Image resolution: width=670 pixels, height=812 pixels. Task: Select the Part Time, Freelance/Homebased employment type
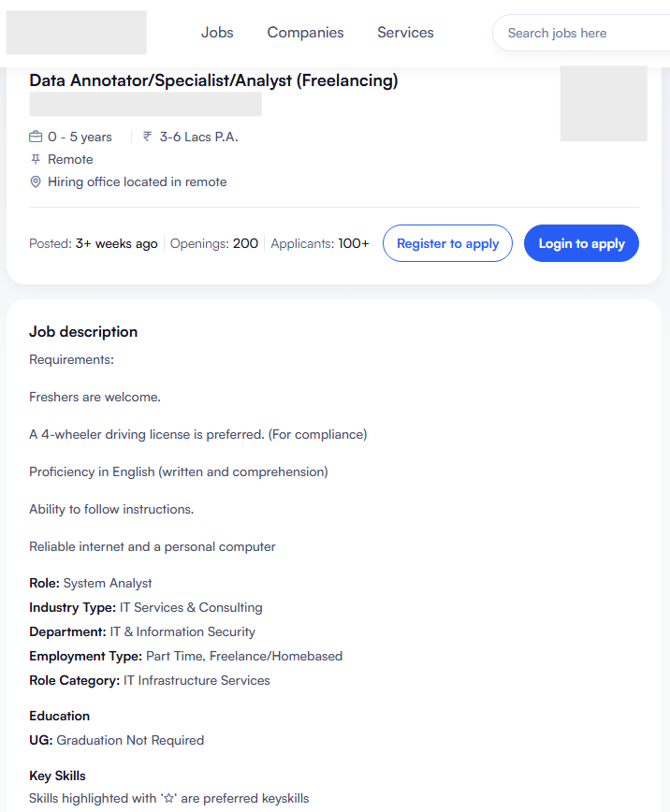244,656
